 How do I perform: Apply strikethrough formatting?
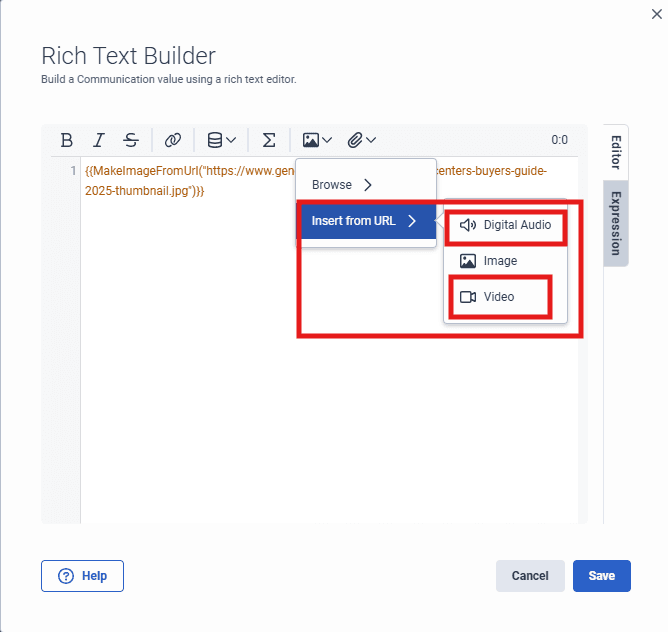pos(131,141)
